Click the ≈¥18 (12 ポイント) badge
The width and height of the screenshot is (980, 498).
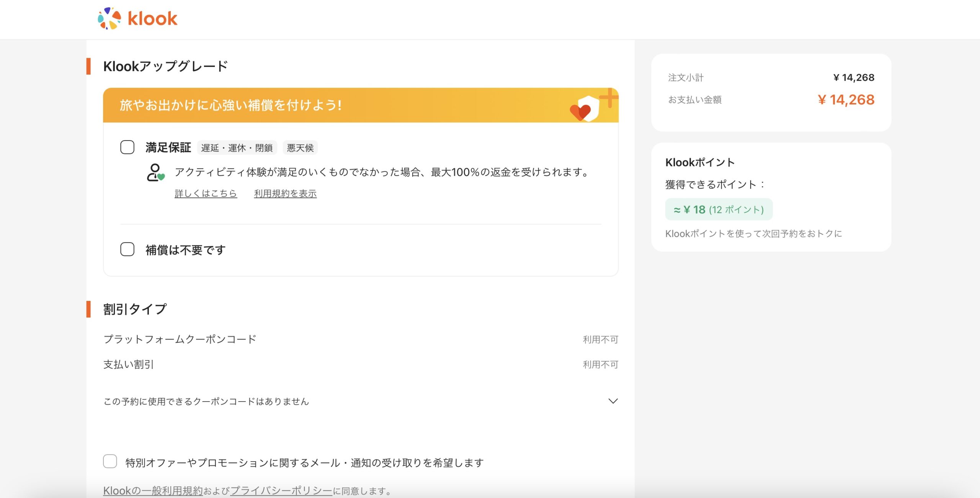click(719, 210)
